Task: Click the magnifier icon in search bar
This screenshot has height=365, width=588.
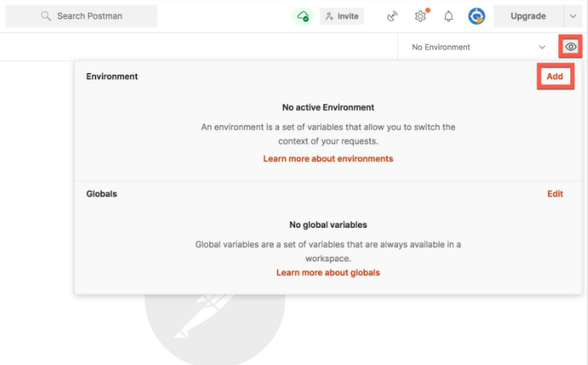Action: (46, 16)
